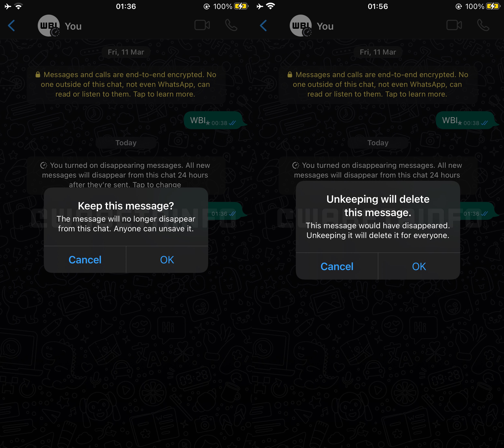Tap time display 01:36 on left screen
The width and height of the screenshot is (504, 448).
coord(126,6)
